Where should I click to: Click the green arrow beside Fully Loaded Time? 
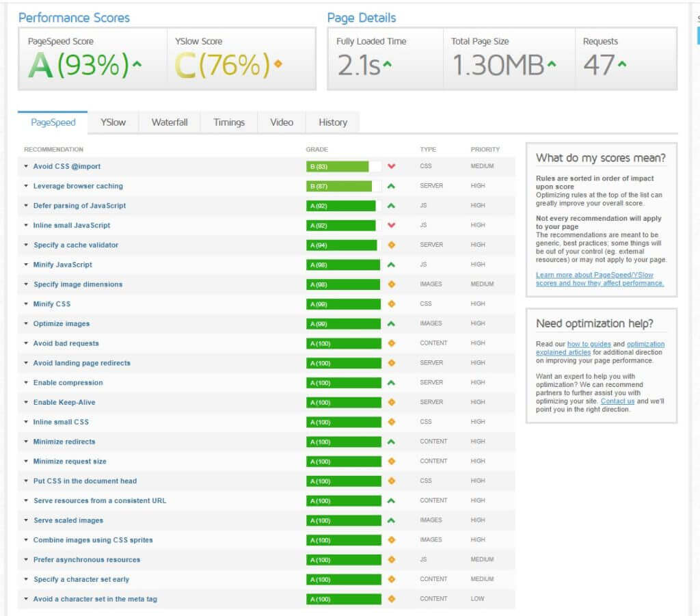[x=388, y=65]
